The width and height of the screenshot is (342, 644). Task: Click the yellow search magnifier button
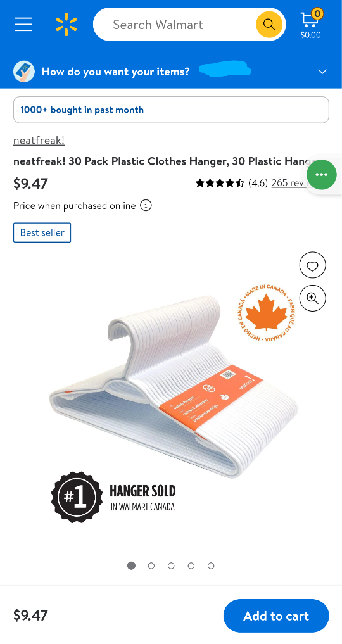(269, 24)
